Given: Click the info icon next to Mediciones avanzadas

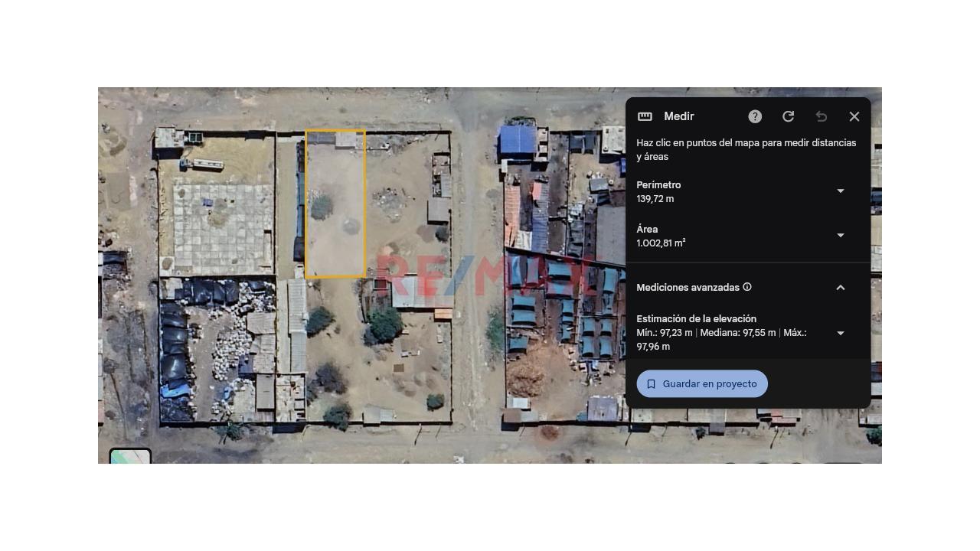Looking at the screenshot, I should pos(747,287).
